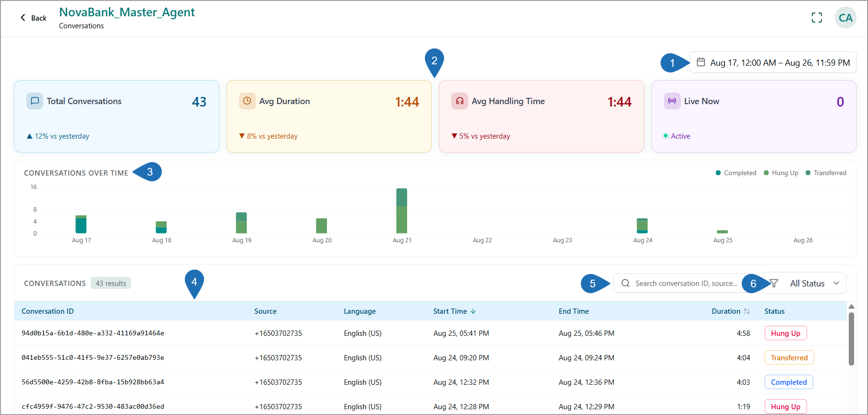Click the Avg Handling Time headset icon
The height and width of the screenshot is (415, 868).
tap(459, 101)
